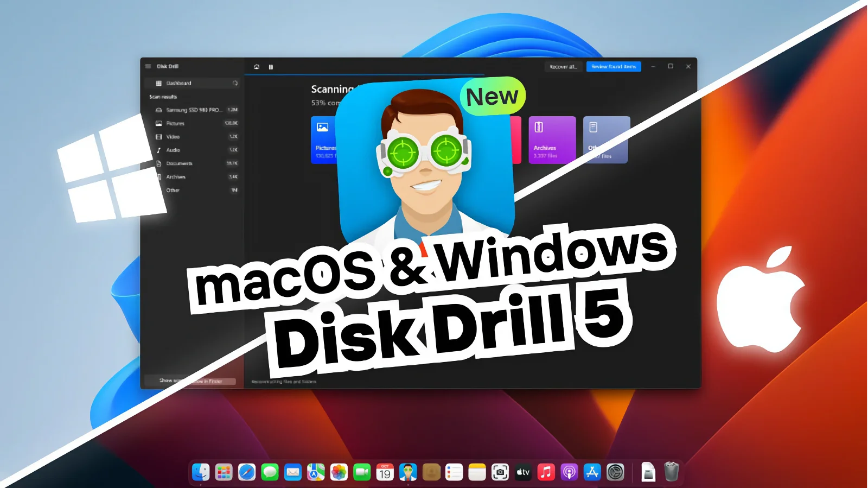Open Trash from the dock

click(x=672, y=472)
